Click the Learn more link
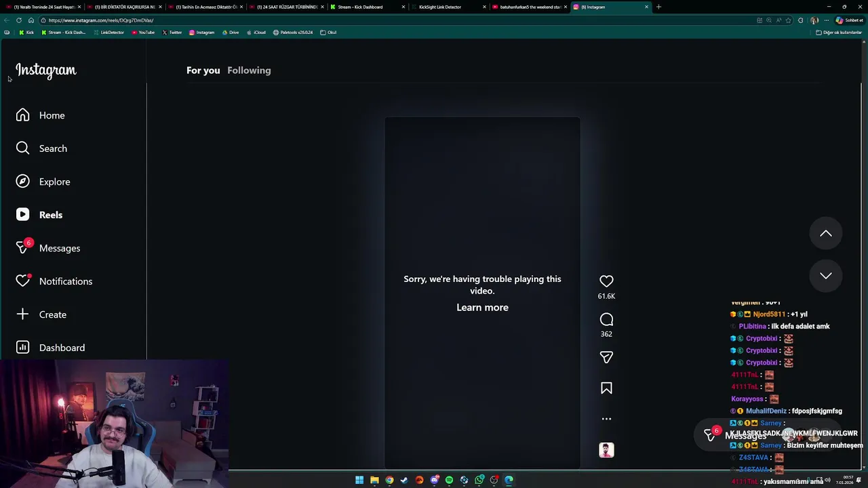Image resolution: width=868 pixels, height=488 pixels. [482, 308]
